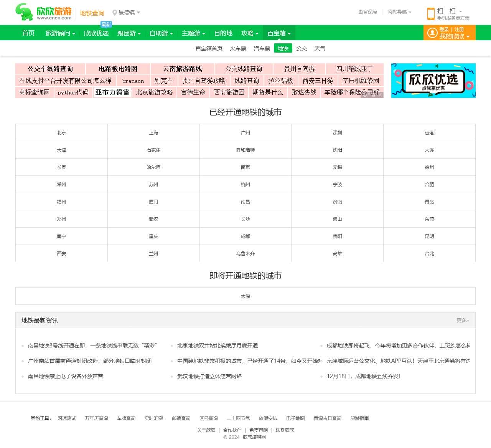Expand the 网站导航 dropdown
Screen dimensions: 491x448
pyautogui.click(x=399, y=12)
